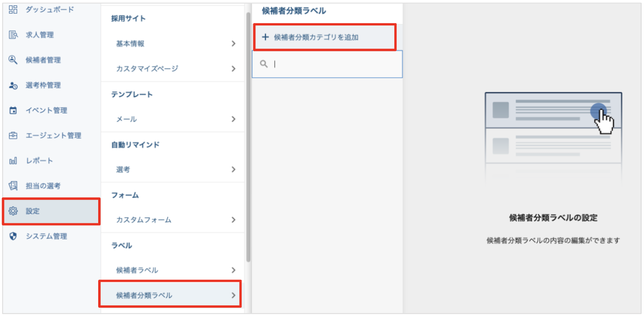Click the 選考枠管理 person clock icon
The width and height of the screenshot is (644, 317).
pyautogui.click(x=13, y=85)
